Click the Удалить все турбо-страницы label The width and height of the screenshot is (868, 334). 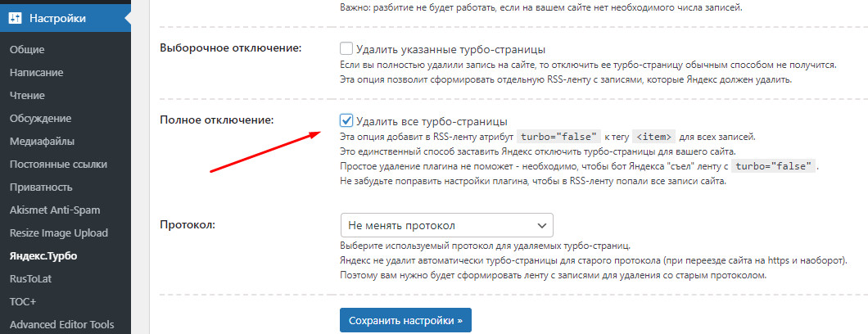click(x=432, y=121)
